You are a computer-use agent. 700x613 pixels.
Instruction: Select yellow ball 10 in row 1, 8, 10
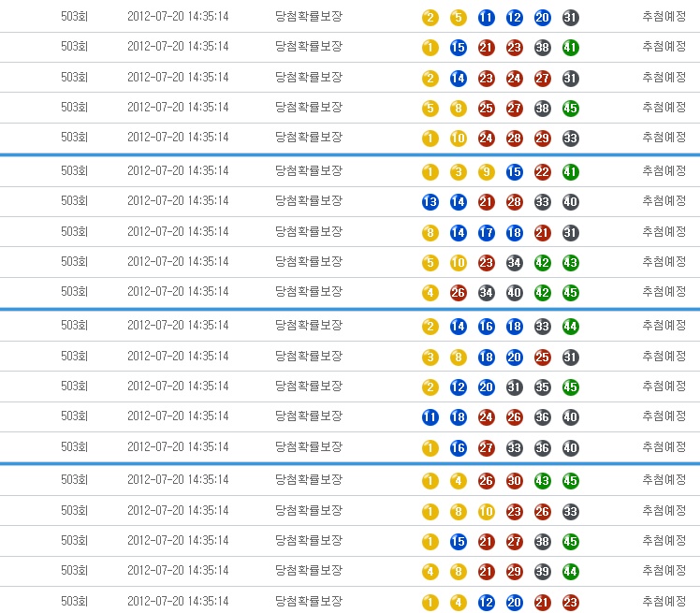coord(486,512)
